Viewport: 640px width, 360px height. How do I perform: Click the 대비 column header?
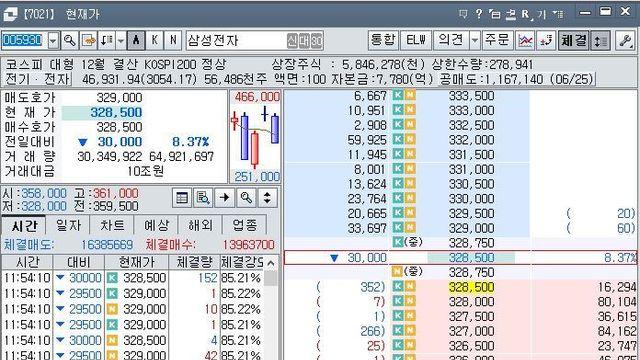click(x=78, y=262)
